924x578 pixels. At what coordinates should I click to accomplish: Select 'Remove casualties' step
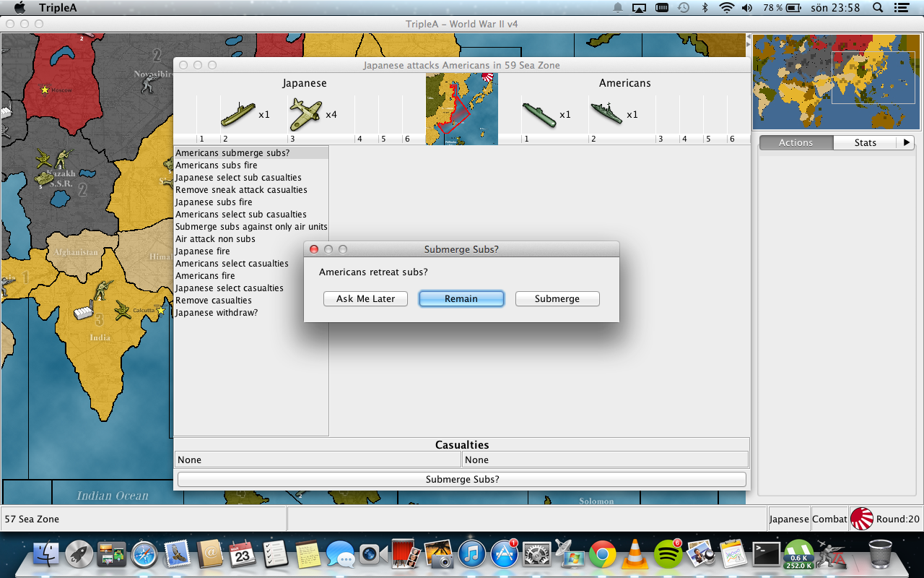[x=251, y=301]
